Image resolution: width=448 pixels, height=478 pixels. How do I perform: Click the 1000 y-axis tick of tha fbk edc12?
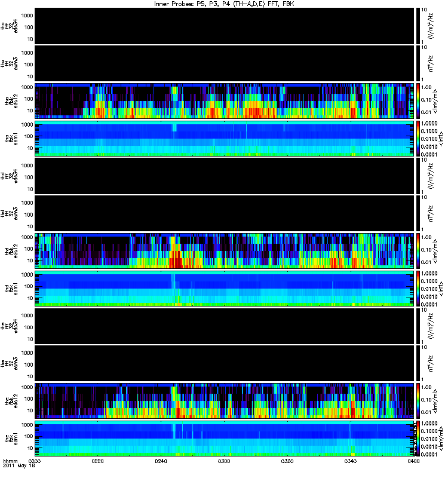(27, 87)
